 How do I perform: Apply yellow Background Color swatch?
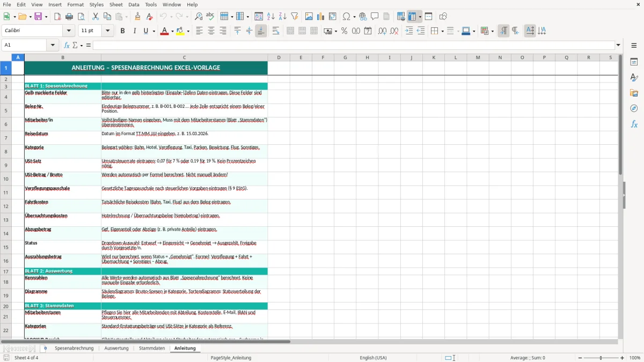(x=181, y=31)
